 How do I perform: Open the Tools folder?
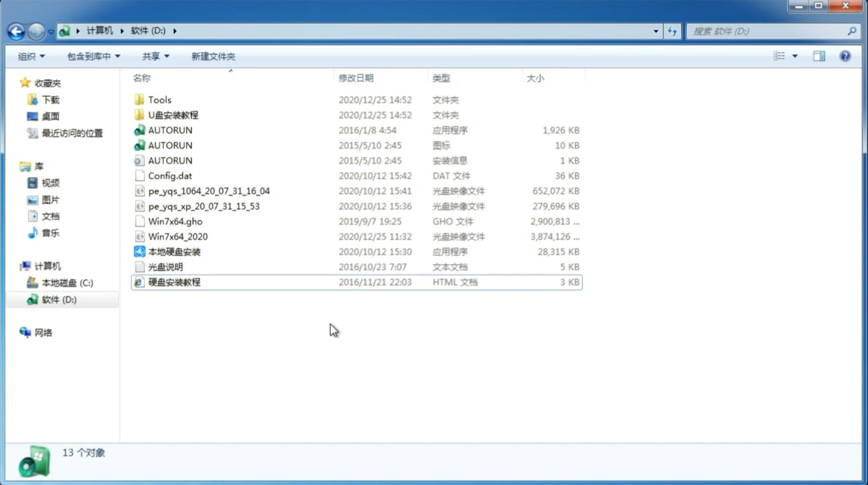159,99
